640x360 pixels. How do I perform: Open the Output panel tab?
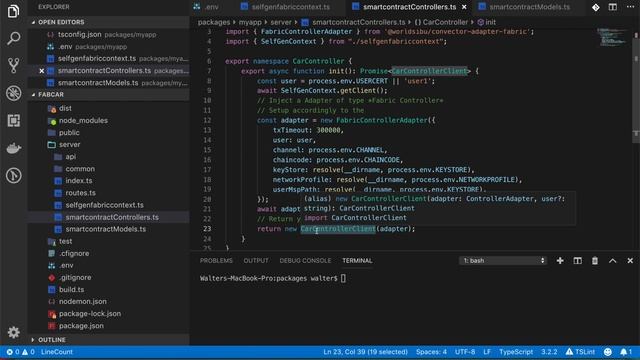click(256, 260)
